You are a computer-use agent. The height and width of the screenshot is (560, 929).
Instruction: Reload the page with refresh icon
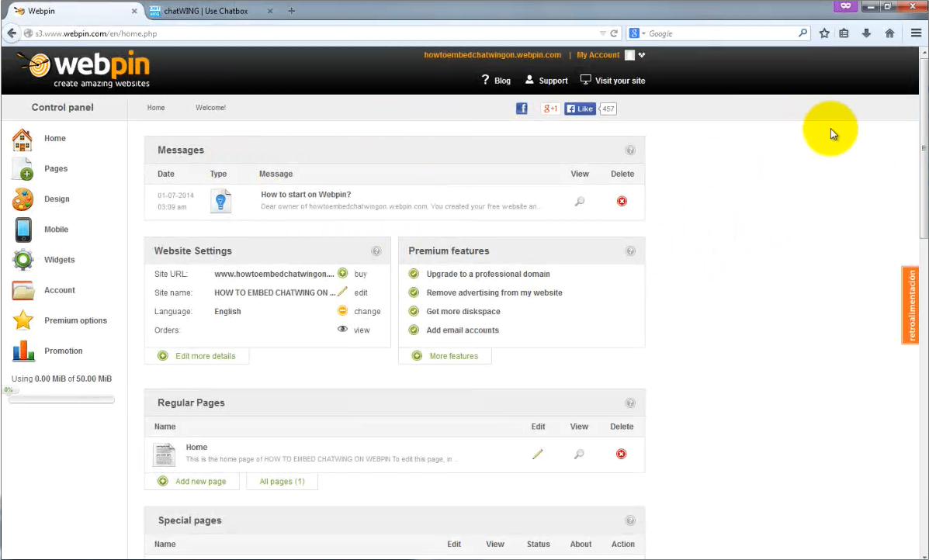pos(614,34)
